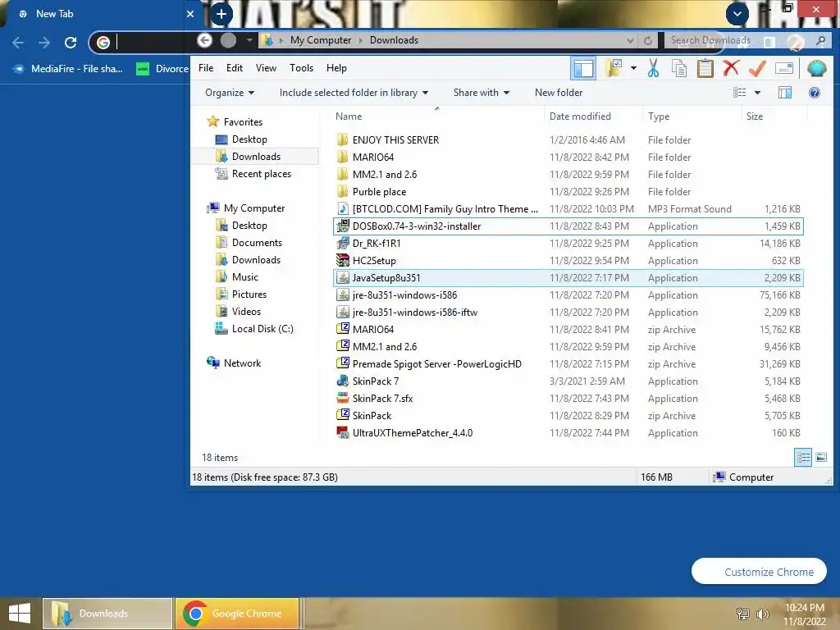Select the HC2Setup application icon

click(342, 260)
